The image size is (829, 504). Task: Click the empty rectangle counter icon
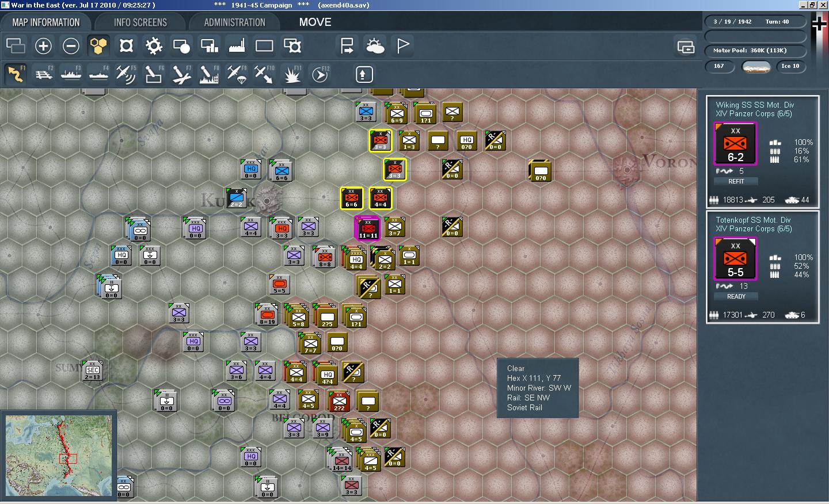pos(264,46)
